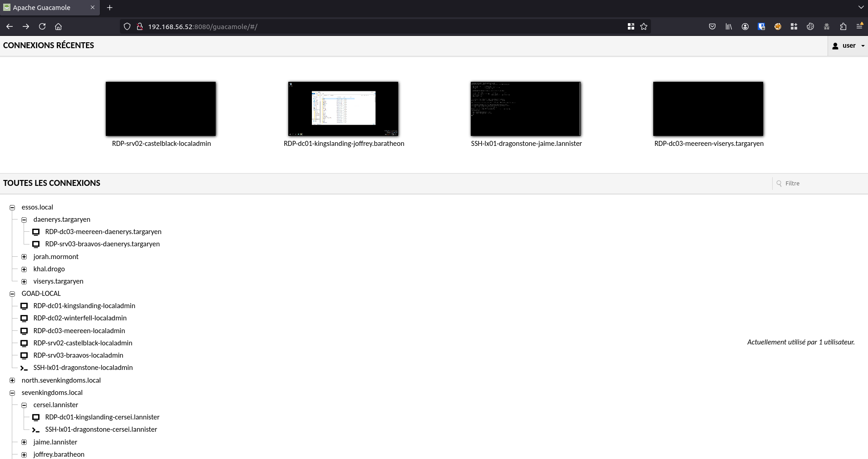
Task: Connect to RDP-dc02-winterfell-localadmin link
Action: pos(80,318)
